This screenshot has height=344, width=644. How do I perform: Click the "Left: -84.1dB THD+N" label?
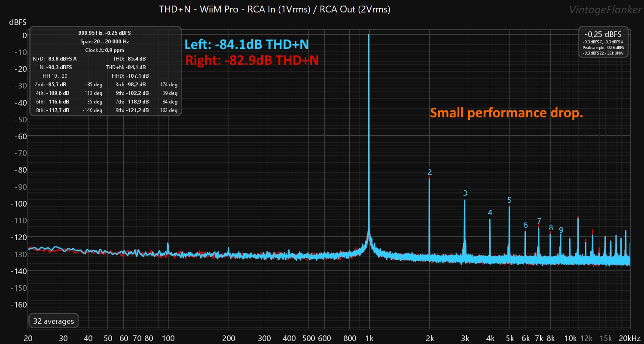[x=247, y=44]
